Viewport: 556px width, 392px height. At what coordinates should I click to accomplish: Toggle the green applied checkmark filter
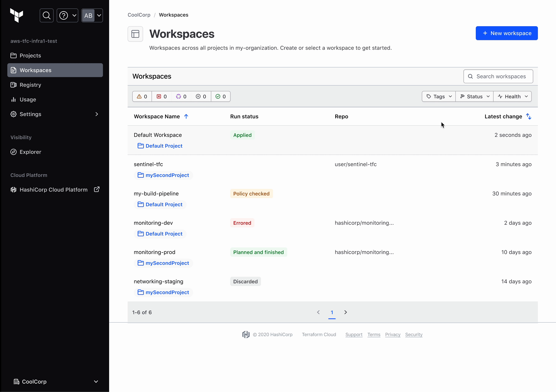(x=221, y=96)
